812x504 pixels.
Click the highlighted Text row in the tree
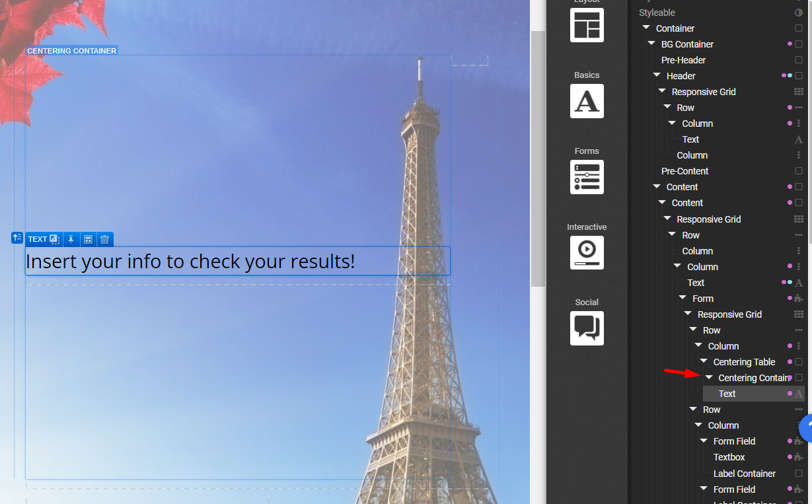point(753,394)
